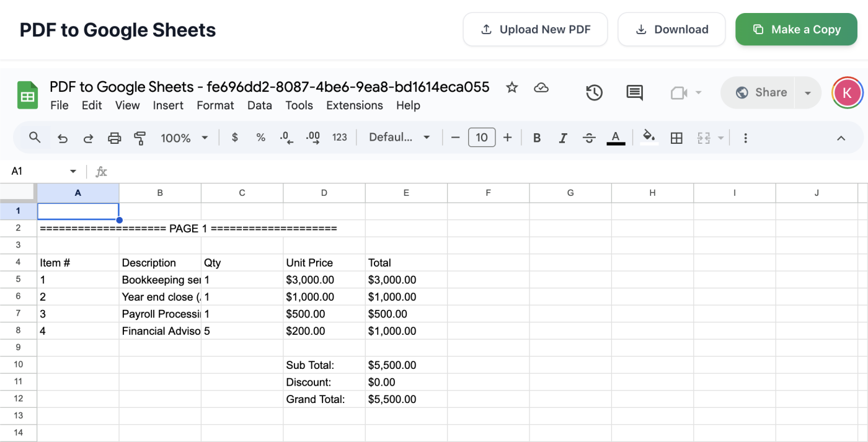This screenshot has width=868, height=442.
Task: Open the fill color picker
Action: [649, 138]
